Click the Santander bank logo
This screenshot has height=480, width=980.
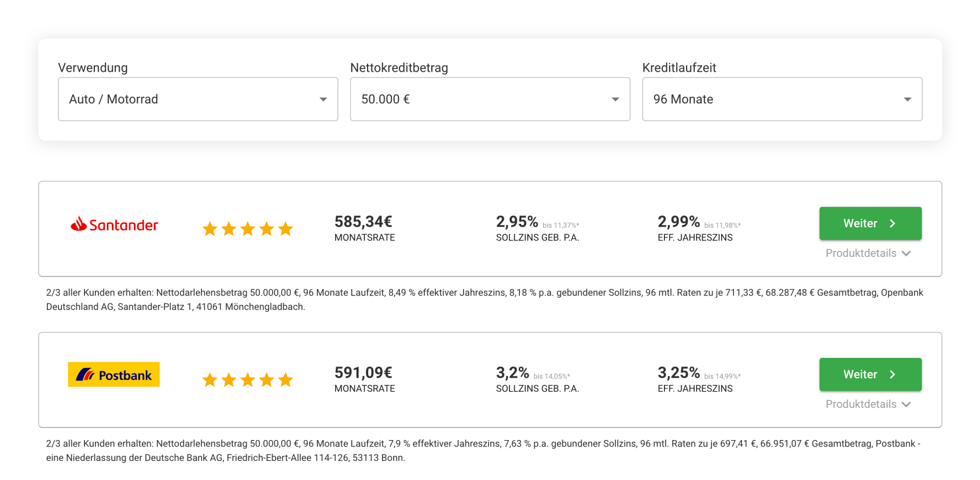tap(114, 224)
